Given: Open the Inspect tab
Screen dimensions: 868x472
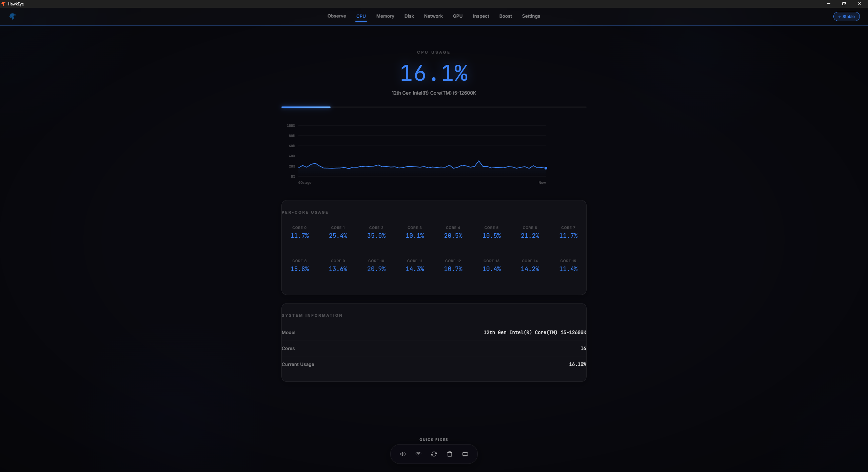Looking at the screenshot, I should tap(481, 16).
